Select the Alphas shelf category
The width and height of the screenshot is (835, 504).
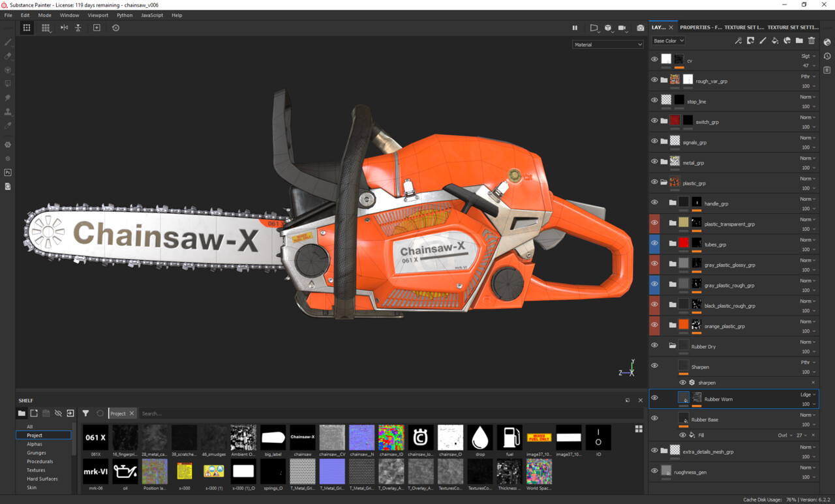pos(35,444)
